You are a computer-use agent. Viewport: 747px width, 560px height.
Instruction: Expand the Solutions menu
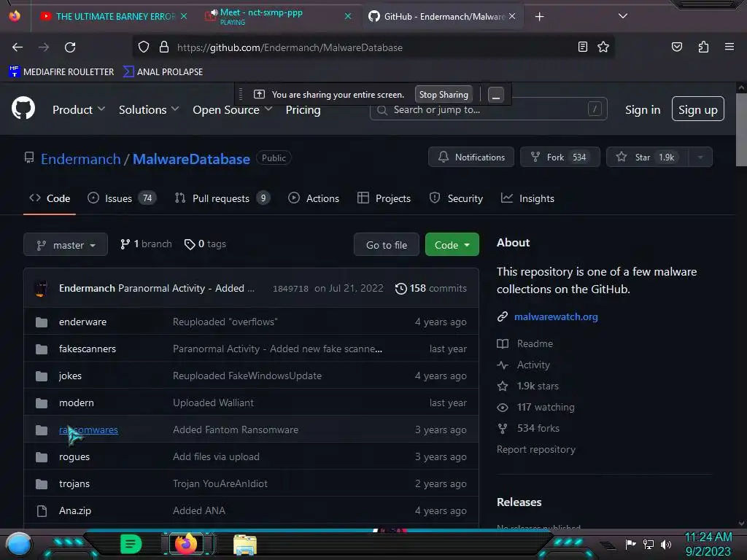[149, 110]
